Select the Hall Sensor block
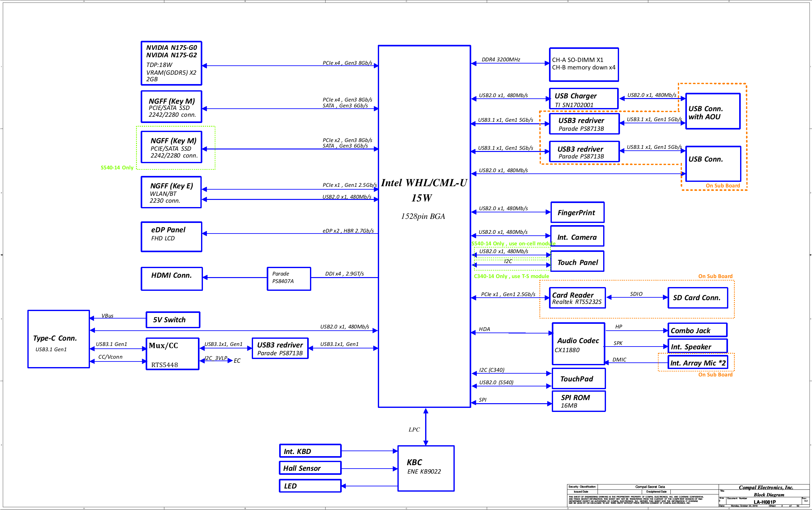Image resolution: width=812 pixels, height=510 pixels. coord(310,468)
